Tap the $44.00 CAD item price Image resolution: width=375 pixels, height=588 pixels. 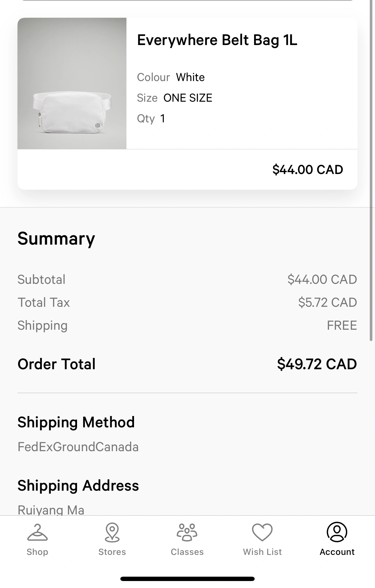pos(308,170)
